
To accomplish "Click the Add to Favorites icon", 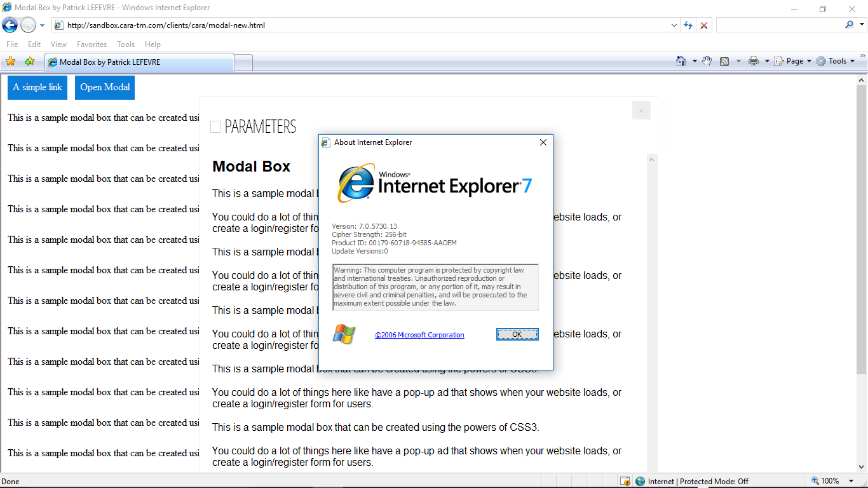I will tap(29, 62).
